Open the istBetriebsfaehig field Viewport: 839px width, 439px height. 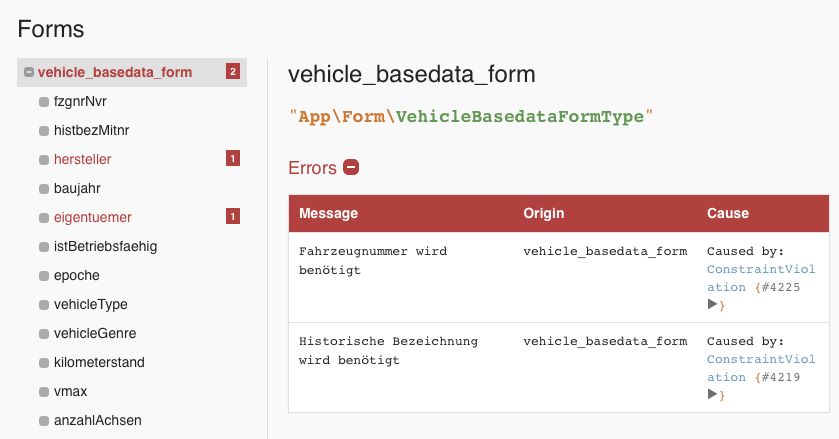click(105, 246)
